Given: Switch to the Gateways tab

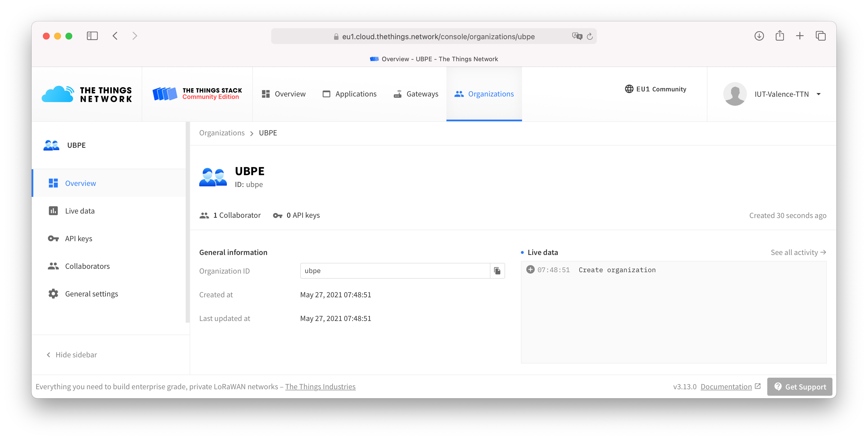Looking at the screenshot, I should [x=416, y=94].
